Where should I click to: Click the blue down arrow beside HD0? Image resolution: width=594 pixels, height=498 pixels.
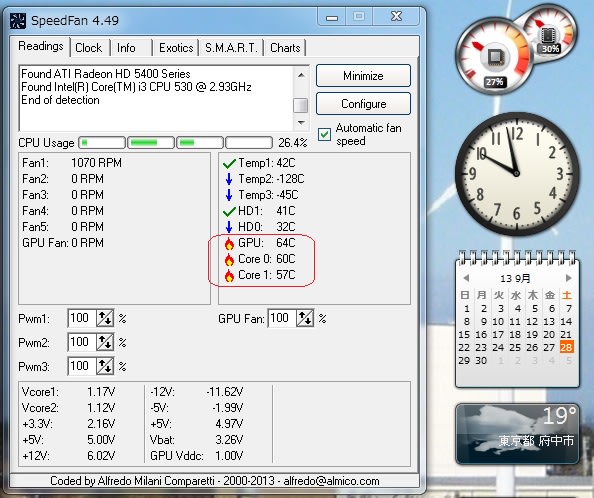pos(229,227)
